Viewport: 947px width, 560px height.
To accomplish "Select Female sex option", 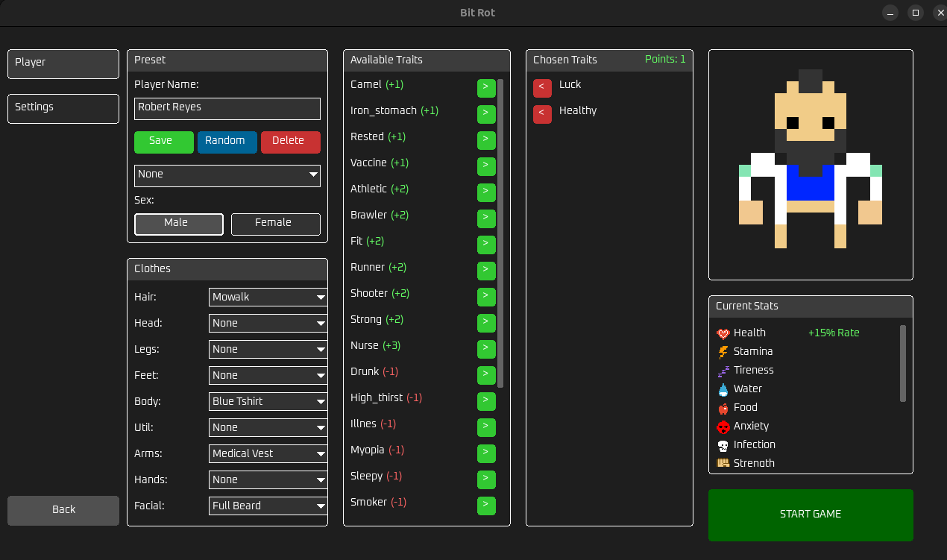I will 276,224.
